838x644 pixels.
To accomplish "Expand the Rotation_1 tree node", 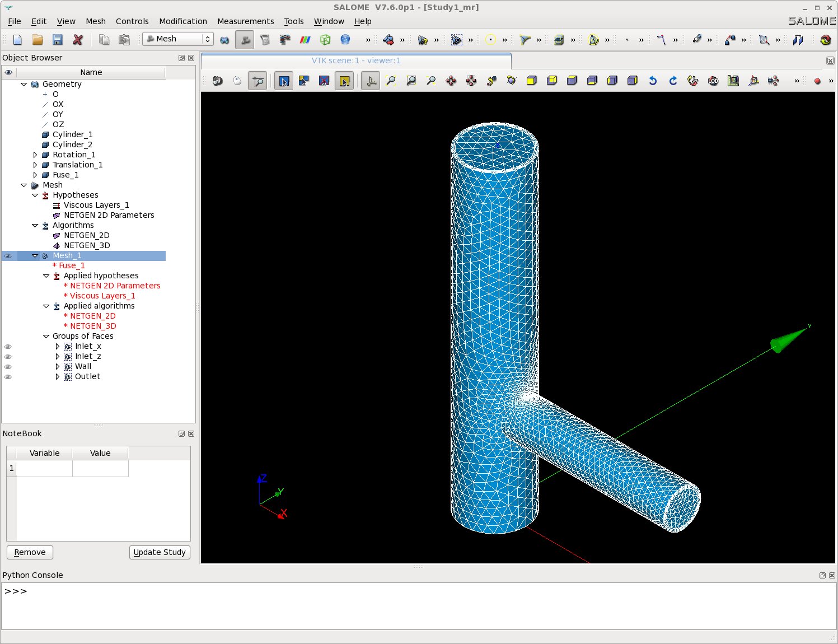I will (x=35, y=155).
